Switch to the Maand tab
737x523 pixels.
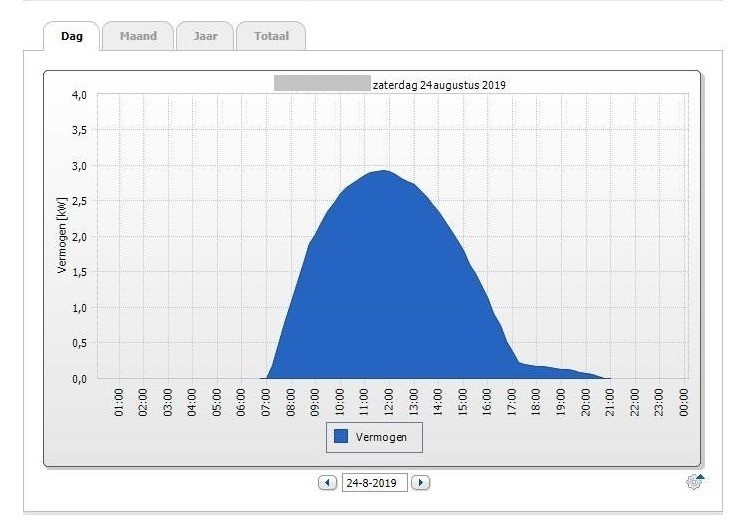click(138, 36)
